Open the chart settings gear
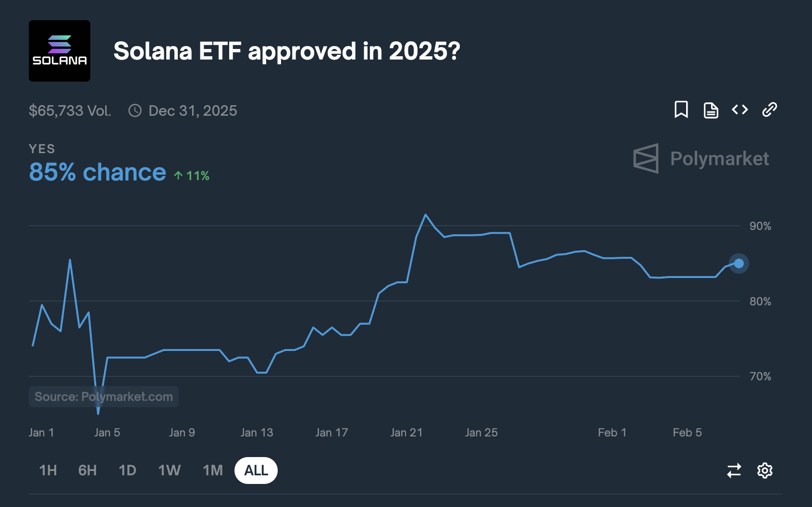Viewport: 812px width, 507px height. click(765, 471)
